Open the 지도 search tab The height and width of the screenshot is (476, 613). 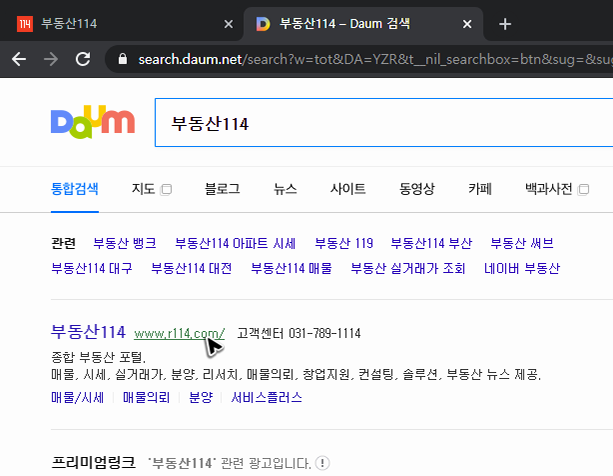pyautogui.click(x=143, y=189)
